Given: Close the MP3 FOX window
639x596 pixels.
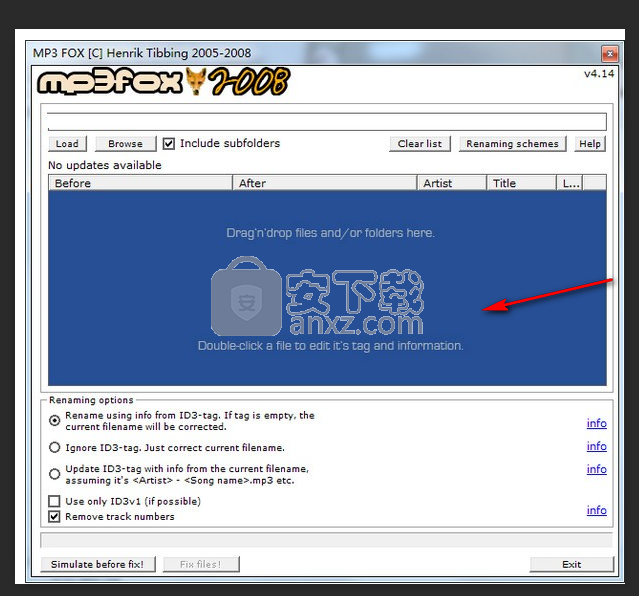Looking at the screenshot, I should [610, 54].
